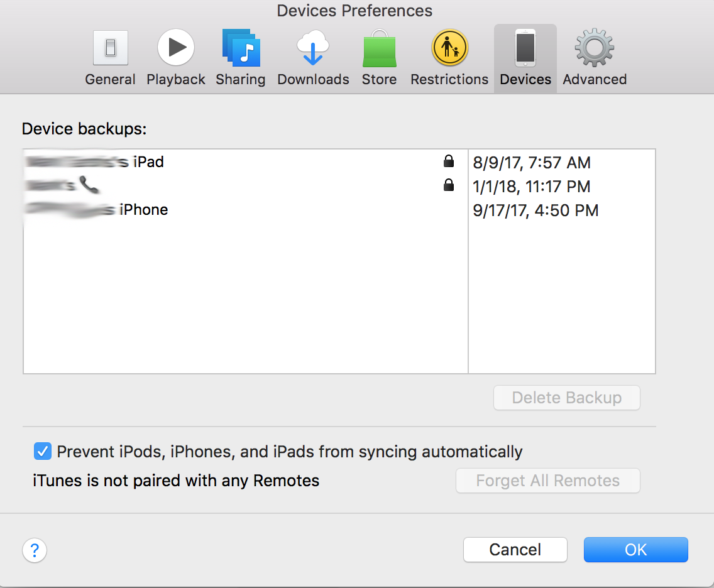
Task: Click Forget All Remotes
Action: point(547,481)
